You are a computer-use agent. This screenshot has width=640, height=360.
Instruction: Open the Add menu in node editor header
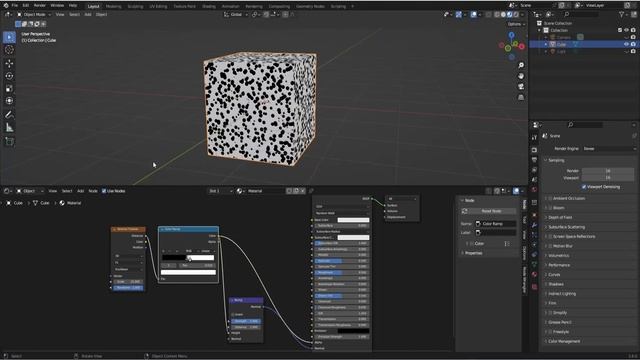point(80,191)
